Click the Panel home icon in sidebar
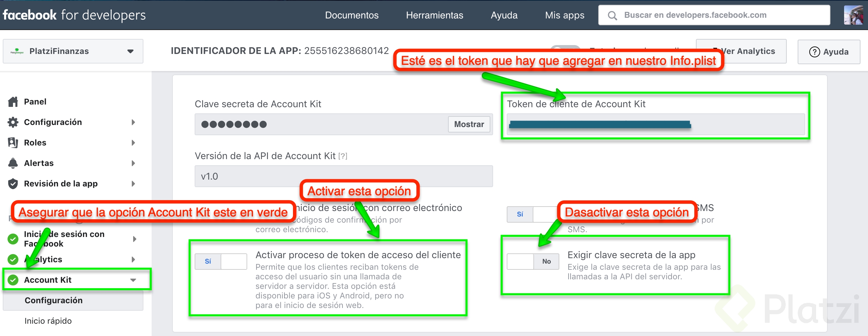 (x=13, y=101)
